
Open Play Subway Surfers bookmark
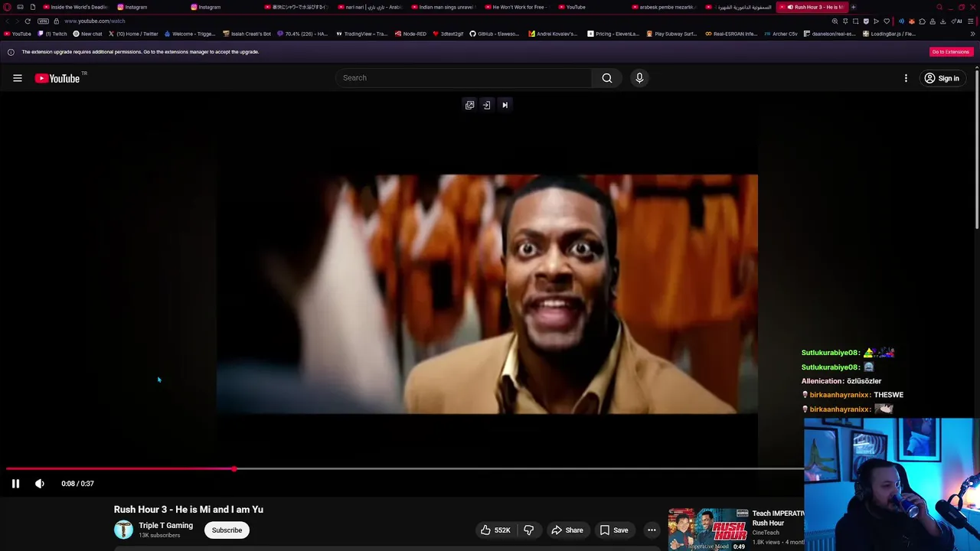(671, 34)
